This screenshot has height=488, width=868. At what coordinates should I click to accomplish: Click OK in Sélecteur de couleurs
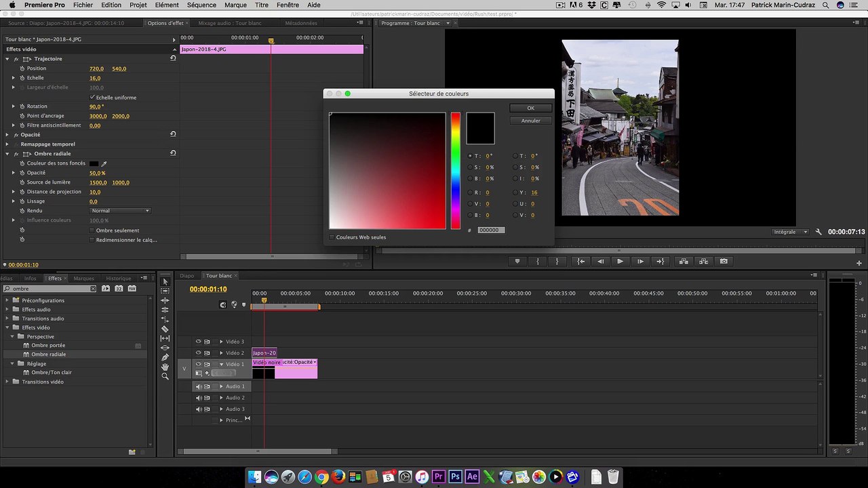(x=530, y=108)
